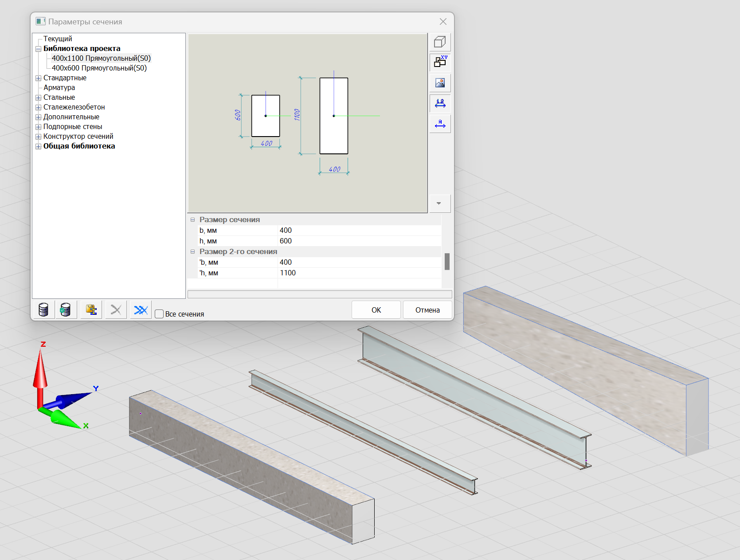
Task: Click the numeric dimensions icon
Action: 440,103
